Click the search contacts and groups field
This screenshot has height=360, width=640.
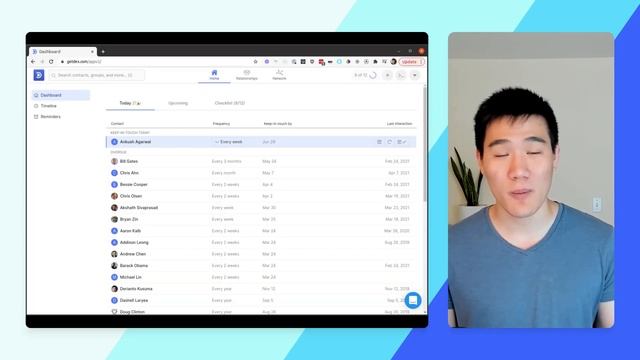97,75
